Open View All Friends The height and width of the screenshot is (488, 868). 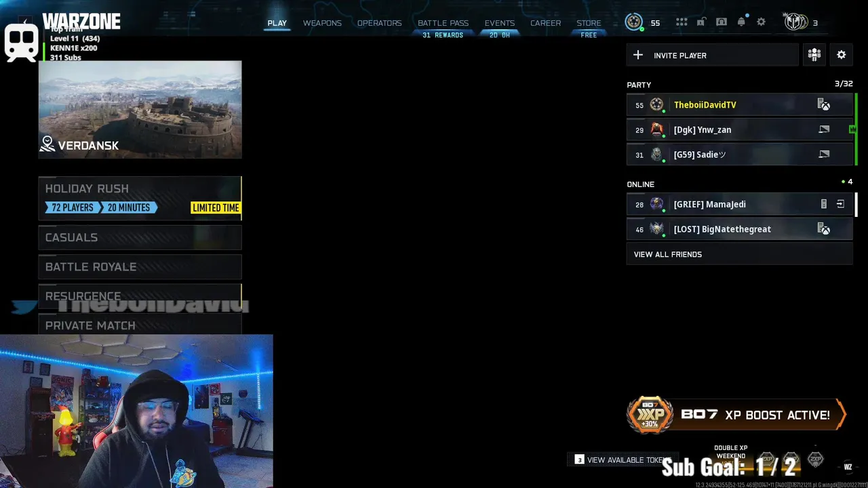pos(739,254)
